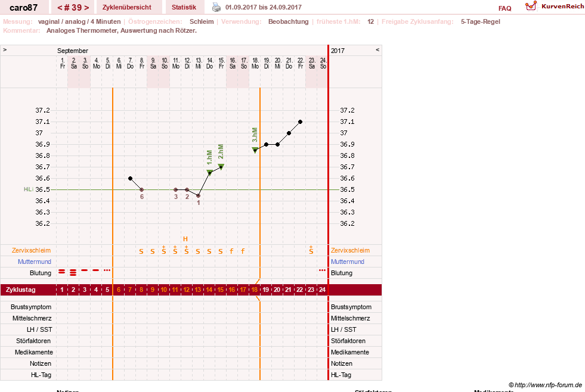The width and height of the screenshot is (585, 392).
Task: Click the chart's top-right collapse arrow
Action: tap(377, 49)
